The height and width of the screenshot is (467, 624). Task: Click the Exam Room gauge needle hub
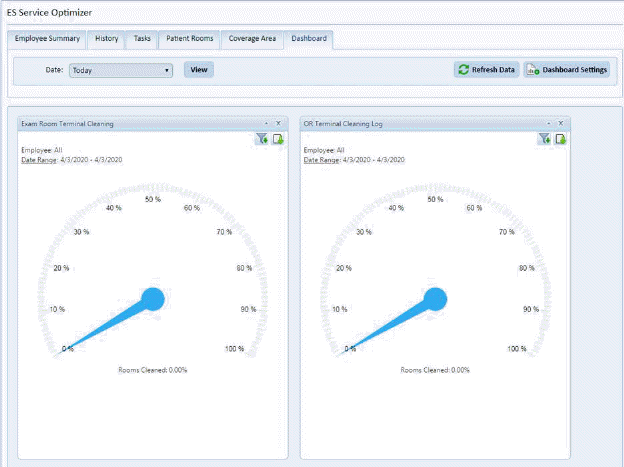coord(153,298)
